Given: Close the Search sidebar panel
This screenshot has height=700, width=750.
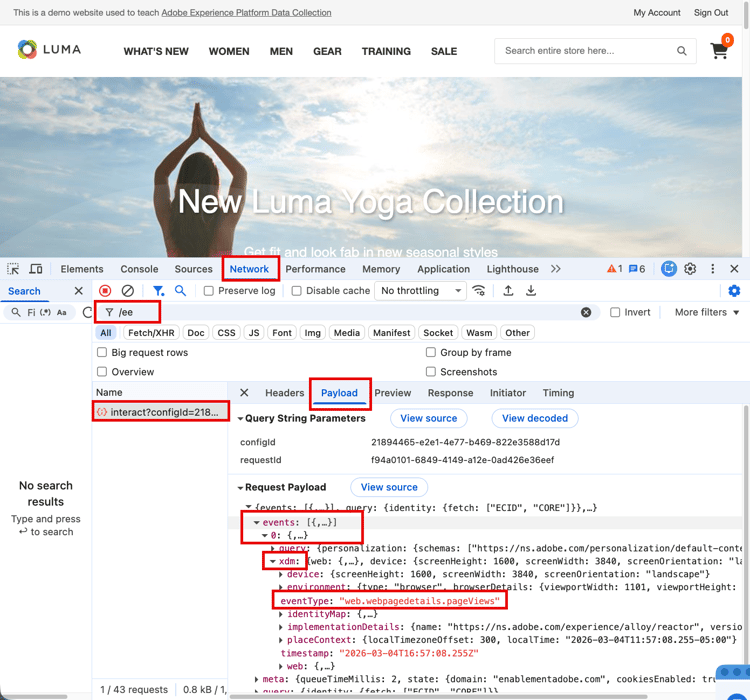Looking at the screenshot, I should click(x=79, y=291).
